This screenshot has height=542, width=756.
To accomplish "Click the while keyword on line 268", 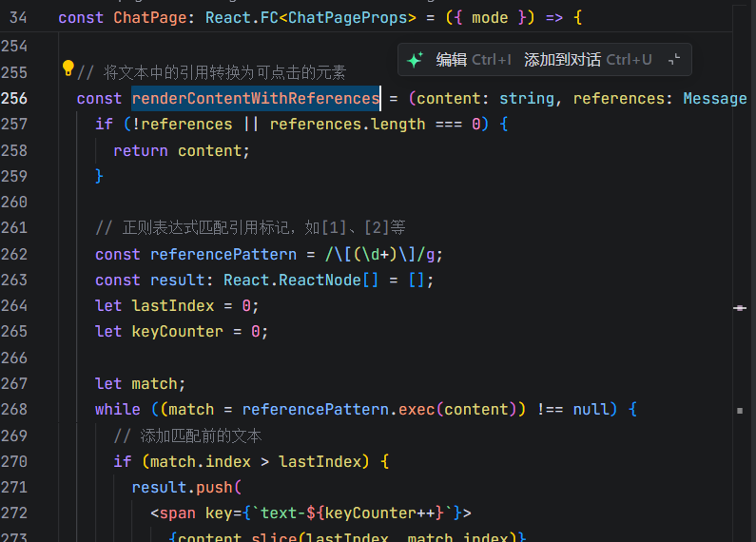I will click(x=118, y=410).
